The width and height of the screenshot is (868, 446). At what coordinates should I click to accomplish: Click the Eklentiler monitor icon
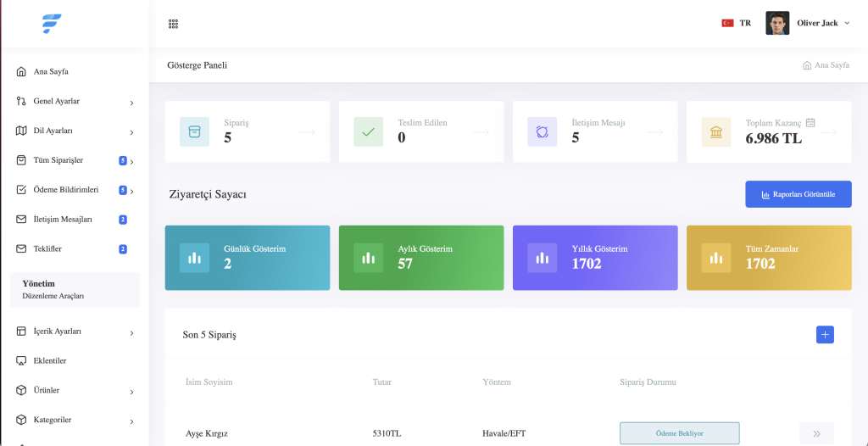(x=21, y=360)
